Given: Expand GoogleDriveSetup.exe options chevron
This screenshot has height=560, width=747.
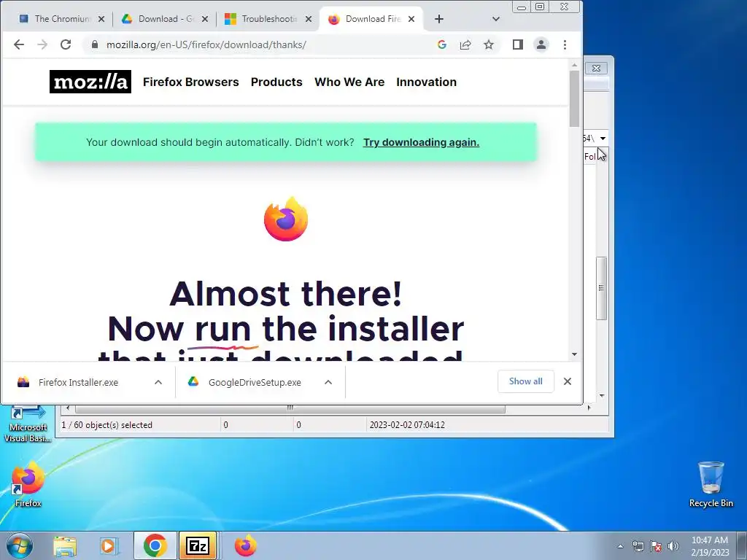Looking at the screenshot, I should [x=328, y=382].
